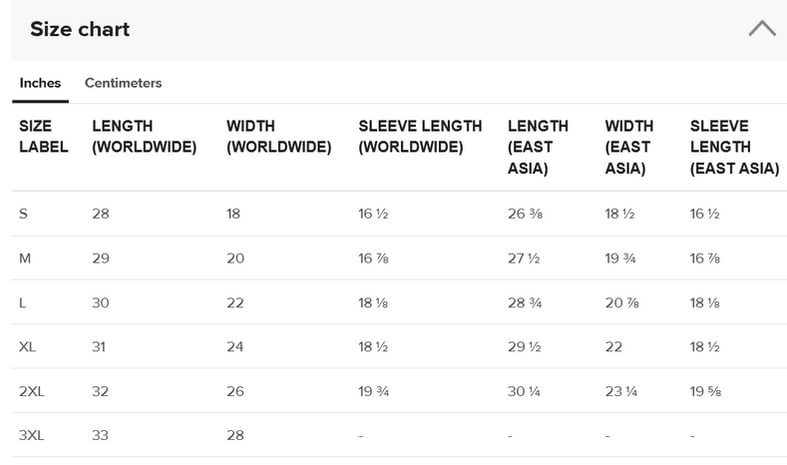Click the XL East Asia width value 22
Image resolution: width=787 pixels, height=465 pixels.
coord(614,347)
